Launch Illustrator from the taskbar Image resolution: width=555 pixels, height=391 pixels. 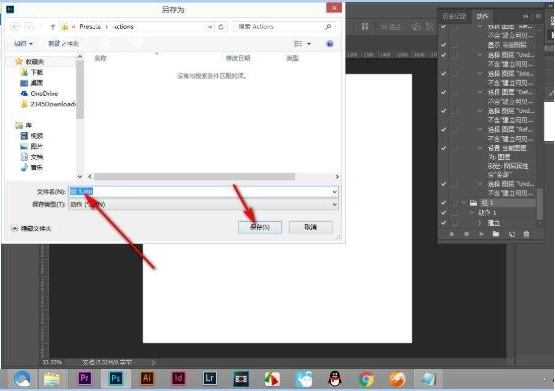tap(147, 379)
